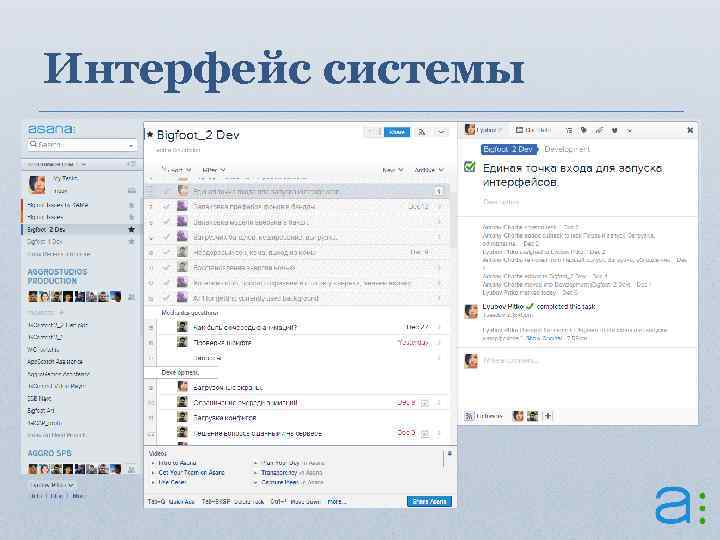Click the Followers icon at details pane bottom

point(469,416)
